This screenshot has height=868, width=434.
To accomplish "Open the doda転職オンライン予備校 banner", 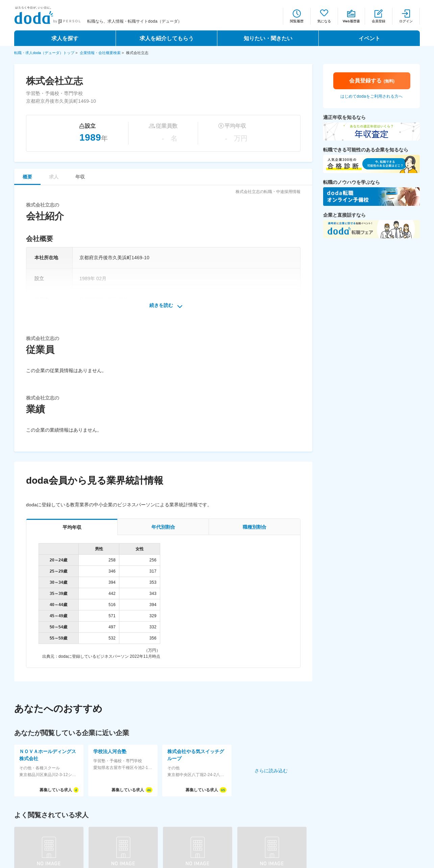I will pos(371,196).
